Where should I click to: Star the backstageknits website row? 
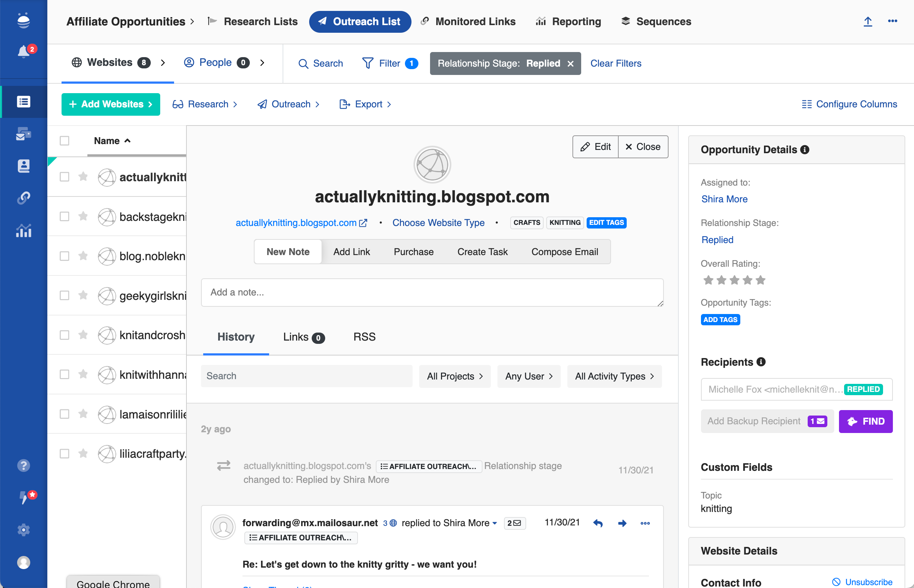click(83, 216)
